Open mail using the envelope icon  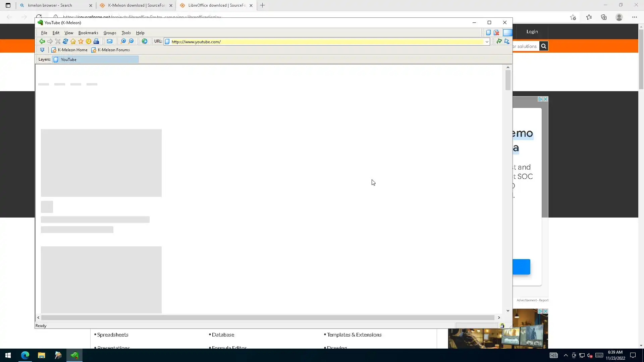click(110, 41)
